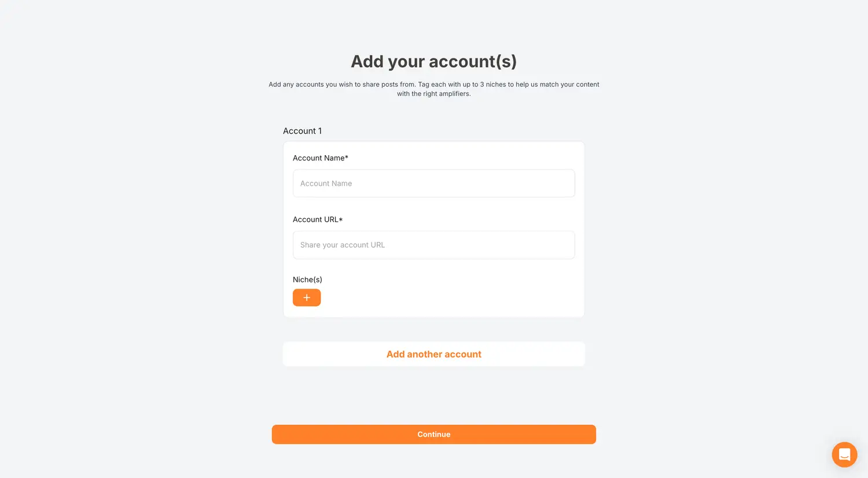Open the chat support widget
The height and width of the screenshot is (478, 868).
(844, 454)
